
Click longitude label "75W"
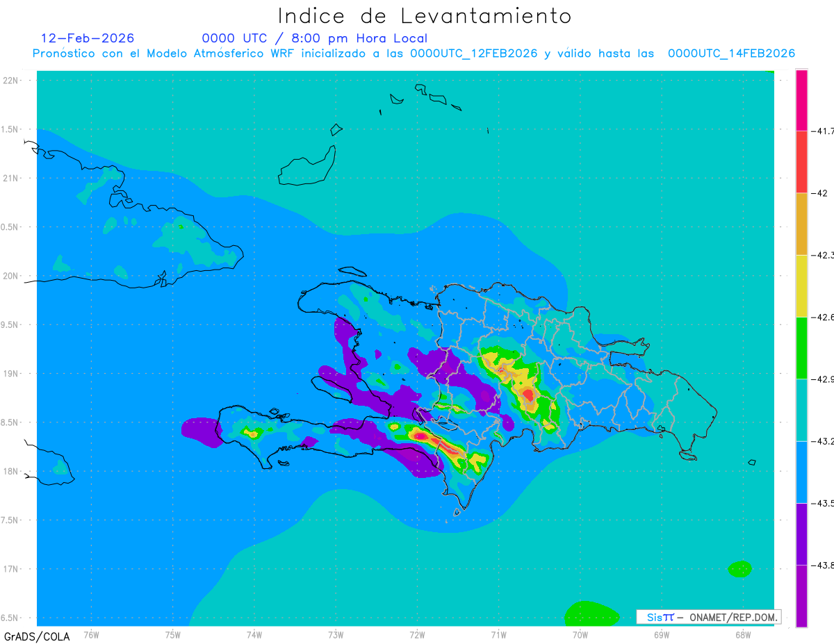173,634
